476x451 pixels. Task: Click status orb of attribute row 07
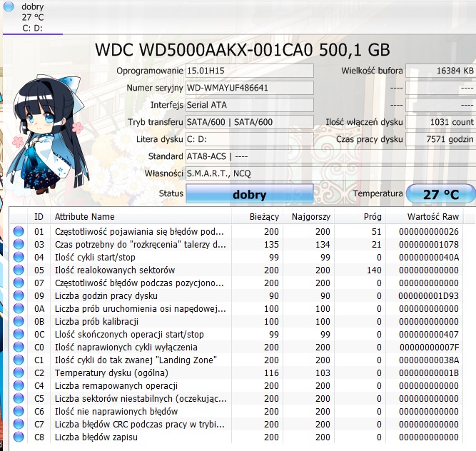click(19, 283)
